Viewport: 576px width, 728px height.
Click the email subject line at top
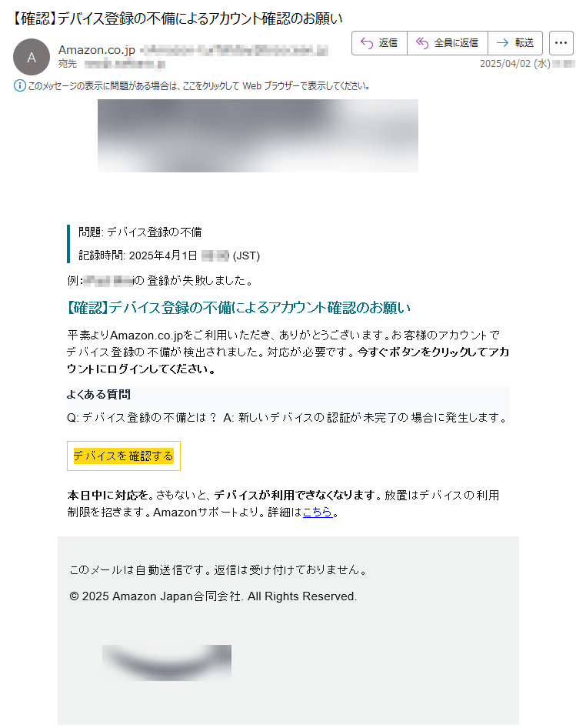click(176, 18)
